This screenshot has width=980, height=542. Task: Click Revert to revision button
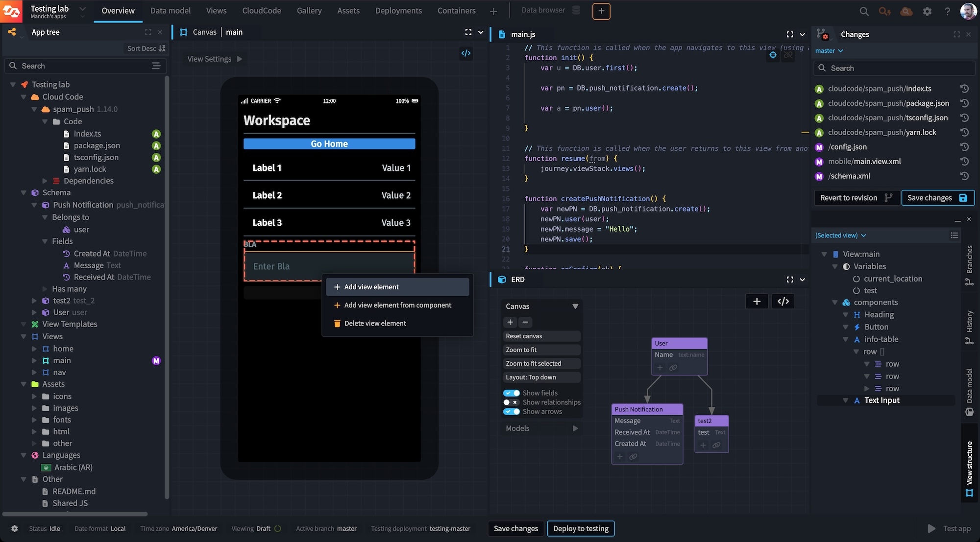tap(857, 198)
